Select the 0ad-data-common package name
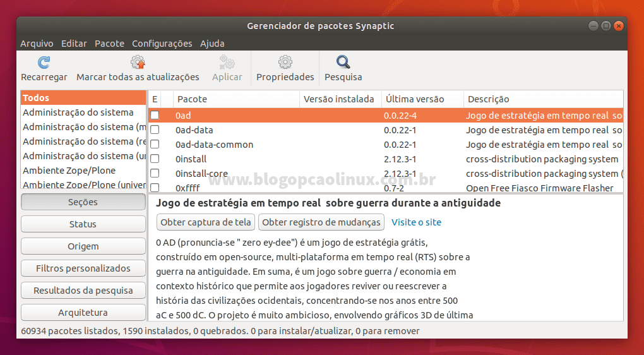The image size is (644, 355). [x=215, y=145]
